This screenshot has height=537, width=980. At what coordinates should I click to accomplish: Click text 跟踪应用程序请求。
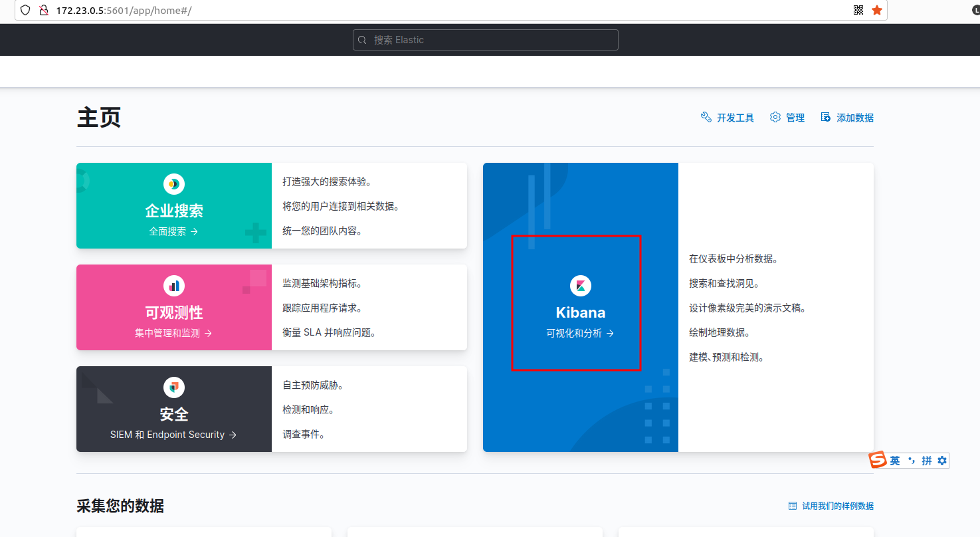[x=322, y=308]
